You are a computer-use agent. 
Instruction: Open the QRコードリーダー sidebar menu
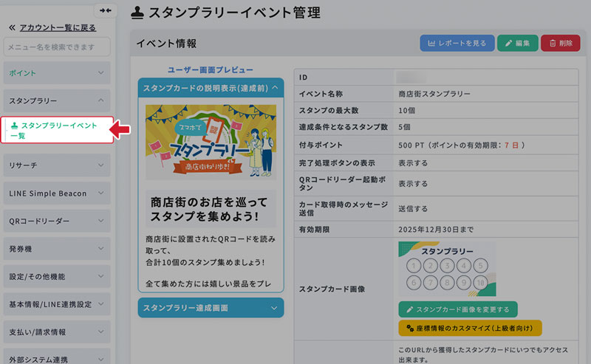(x=57, y=221)
